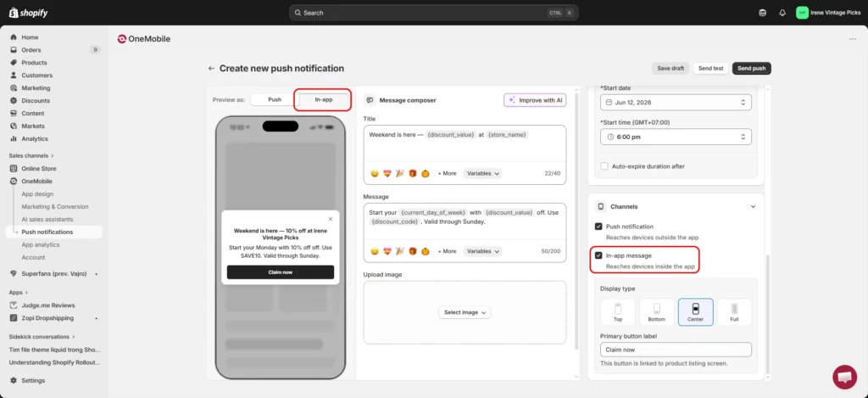Viewport: 868px width, 398px height.
Task: Click Claim now in phone preview
Action: click(280, 272)
